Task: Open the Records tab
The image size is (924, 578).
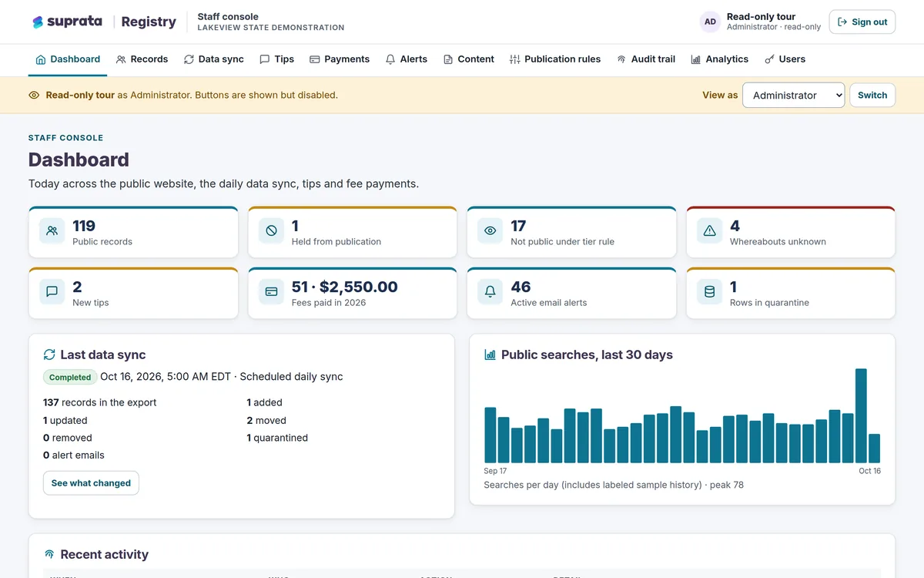Action: coord(142,59)
